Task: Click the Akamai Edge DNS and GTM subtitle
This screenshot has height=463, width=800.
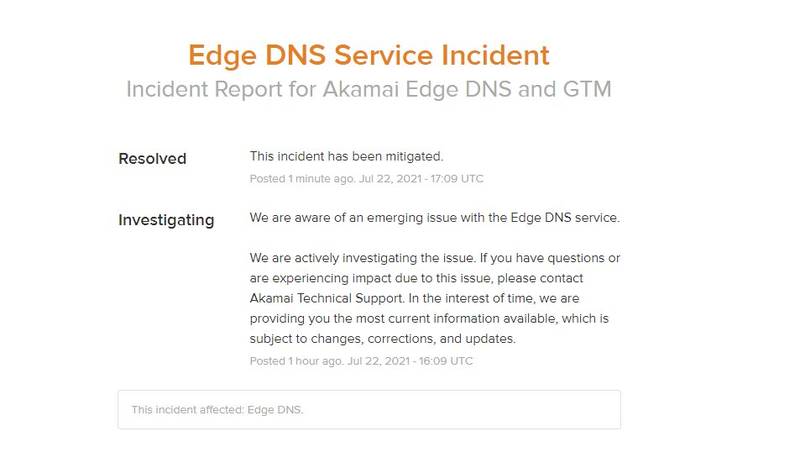Action: (368, 89)
